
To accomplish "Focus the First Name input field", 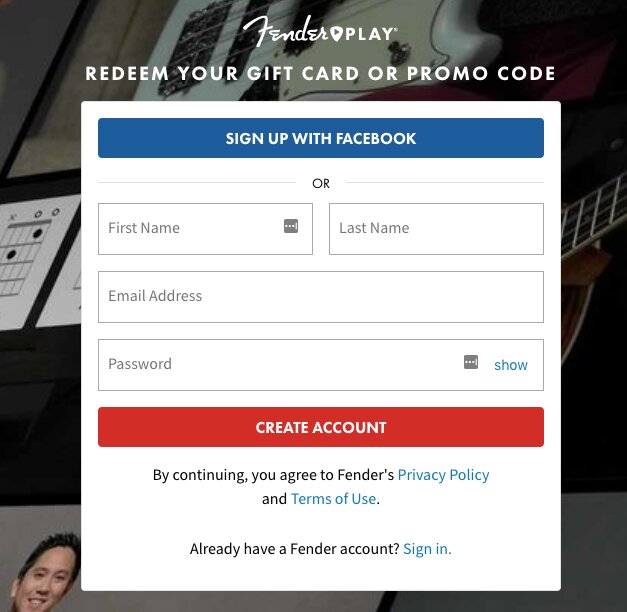I will pos(190,229).
